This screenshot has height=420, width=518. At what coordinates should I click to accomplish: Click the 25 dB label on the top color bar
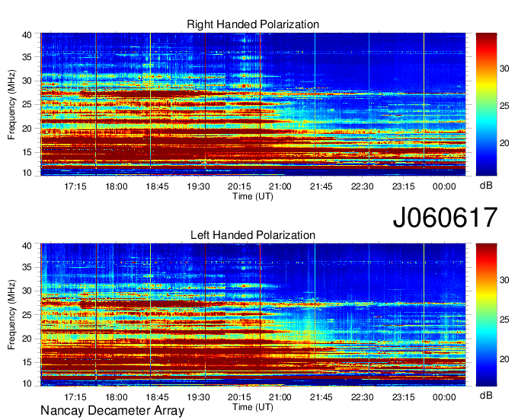(x=504, y=106)
